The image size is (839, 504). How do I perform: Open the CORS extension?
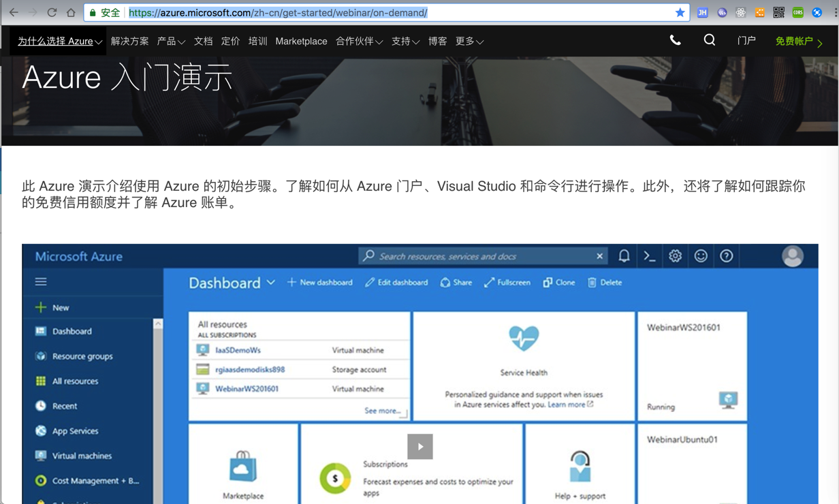pyautogui.click(x=797, y=12)
